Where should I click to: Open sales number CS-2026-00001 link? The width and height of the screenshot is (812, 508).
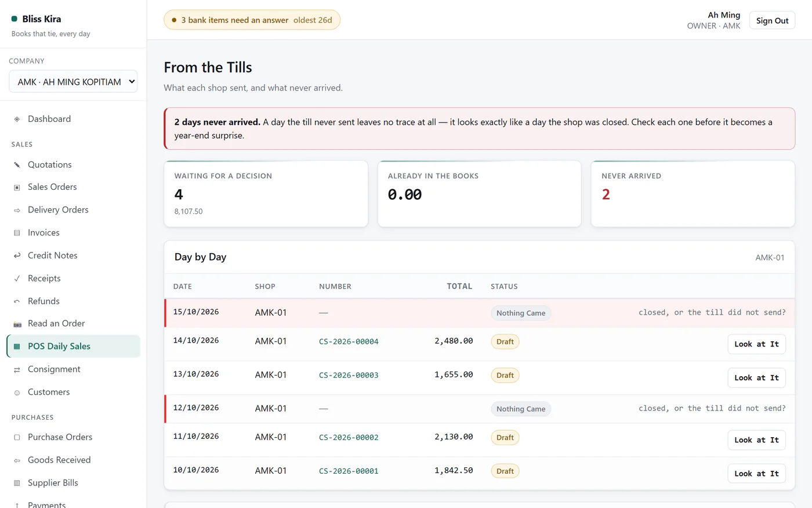click(349, 471)
